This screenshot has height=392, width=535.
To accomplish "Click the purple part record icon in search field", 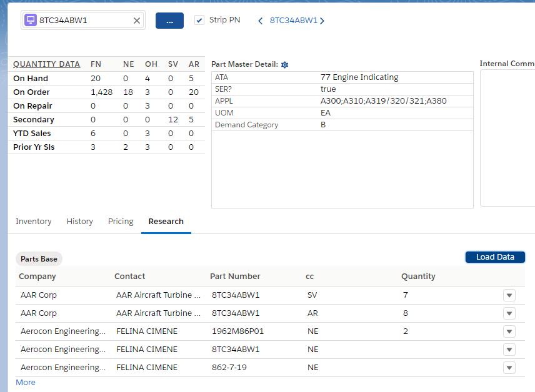I will (30, 20).
